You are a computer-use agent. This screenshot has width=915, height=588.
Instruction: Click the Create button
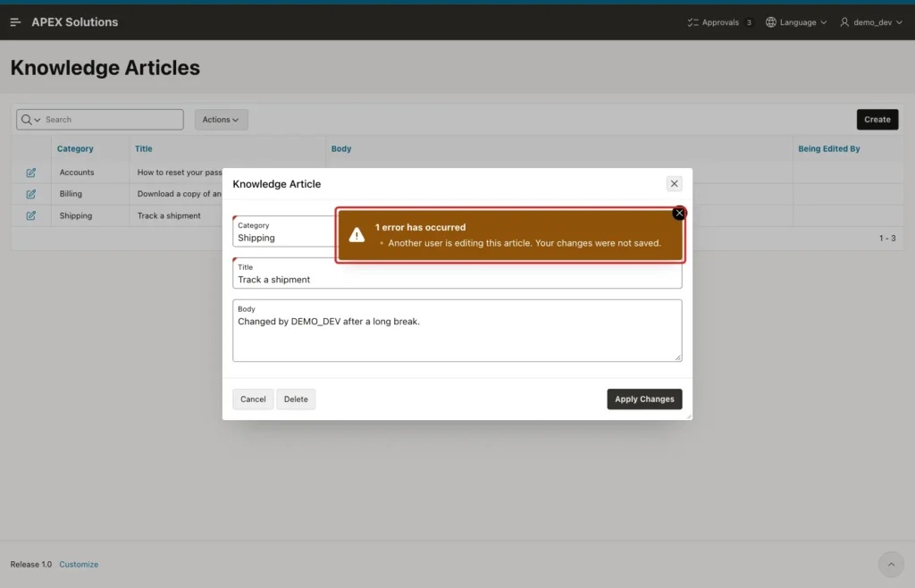click(x=877, y=120)
